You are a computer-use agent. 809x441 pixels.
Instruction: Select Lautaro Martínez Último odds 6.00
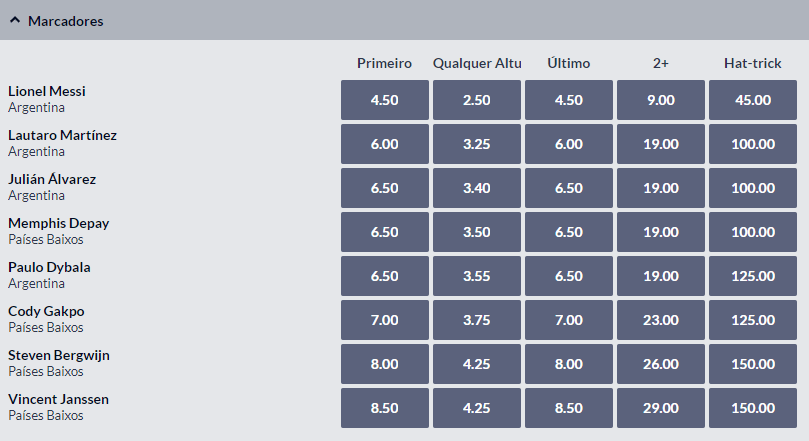pos(569,144)
